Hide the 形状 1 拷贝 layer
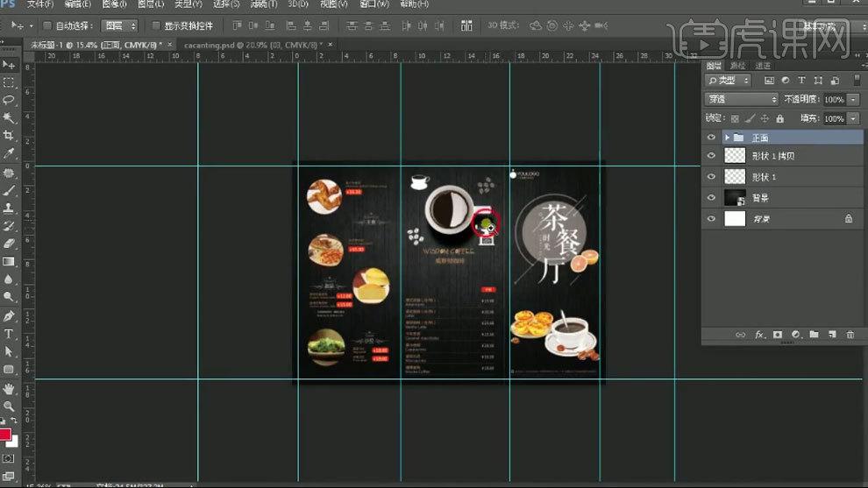868x488 pixels. 711,156
